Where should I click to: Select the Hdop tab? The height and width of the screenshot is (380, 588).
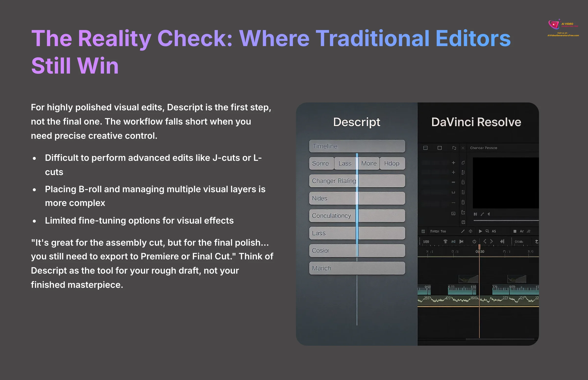click(392, 163)
